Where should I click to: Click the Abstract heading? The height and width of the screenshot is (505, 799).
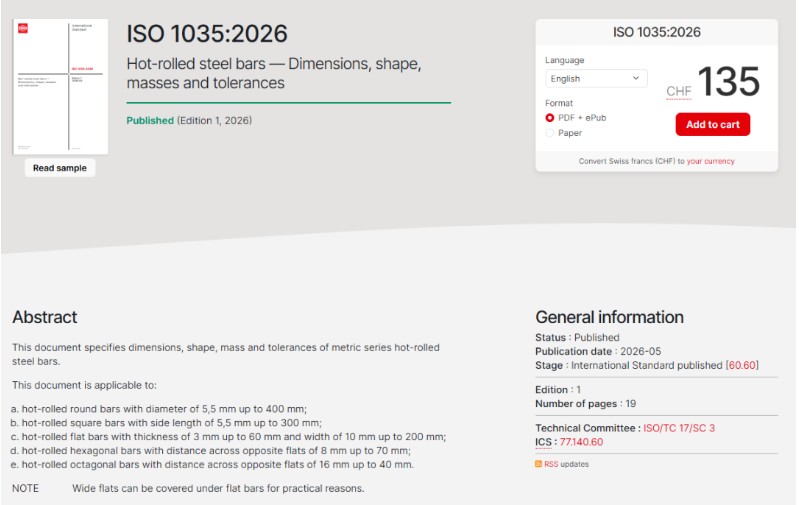[45, 317]
